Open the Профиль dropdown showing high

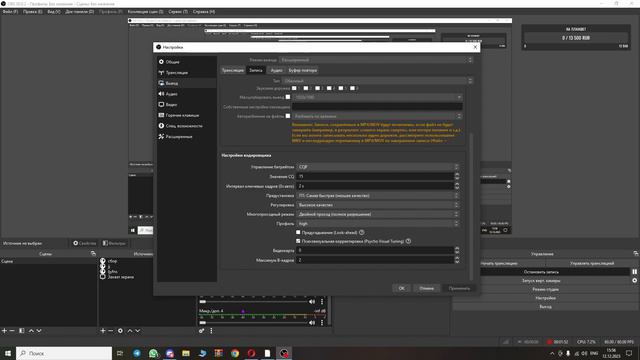pos(378,224)
